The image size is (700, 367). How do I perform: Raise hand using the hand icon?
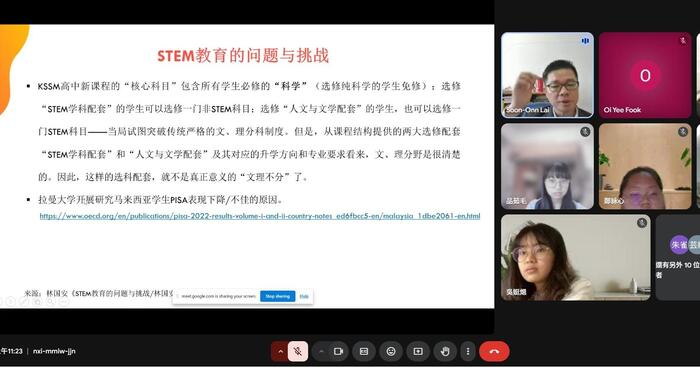(445, 351)
